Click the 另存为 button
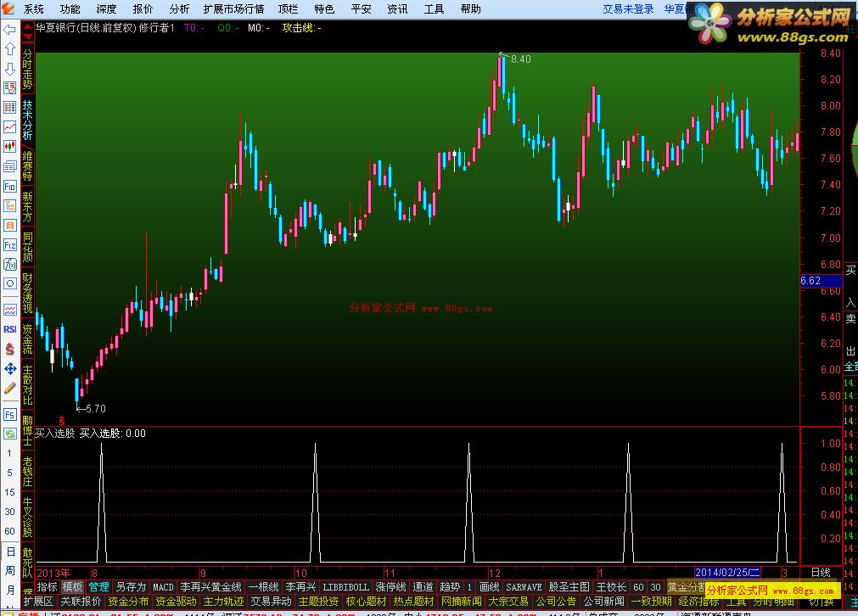Viewport: 858px width, 616px height. click(x=131, y=587)
